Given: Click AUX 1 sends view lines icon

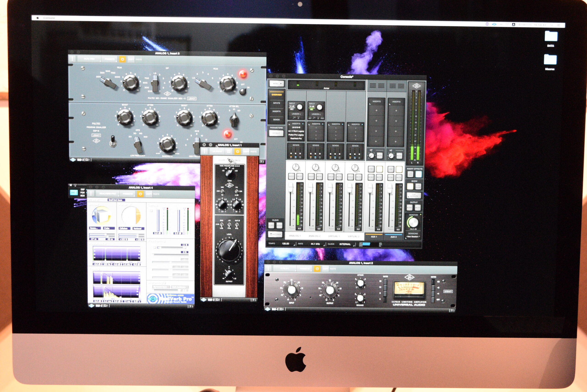Looking at the screenshot, I should click(x=377, y=86).
